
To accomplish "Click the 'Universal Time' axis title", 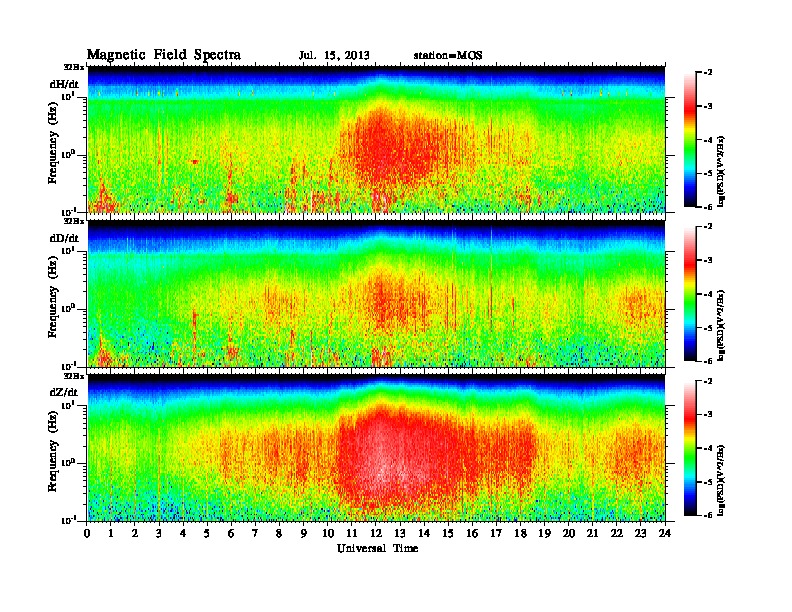I will tap(377, 548).
